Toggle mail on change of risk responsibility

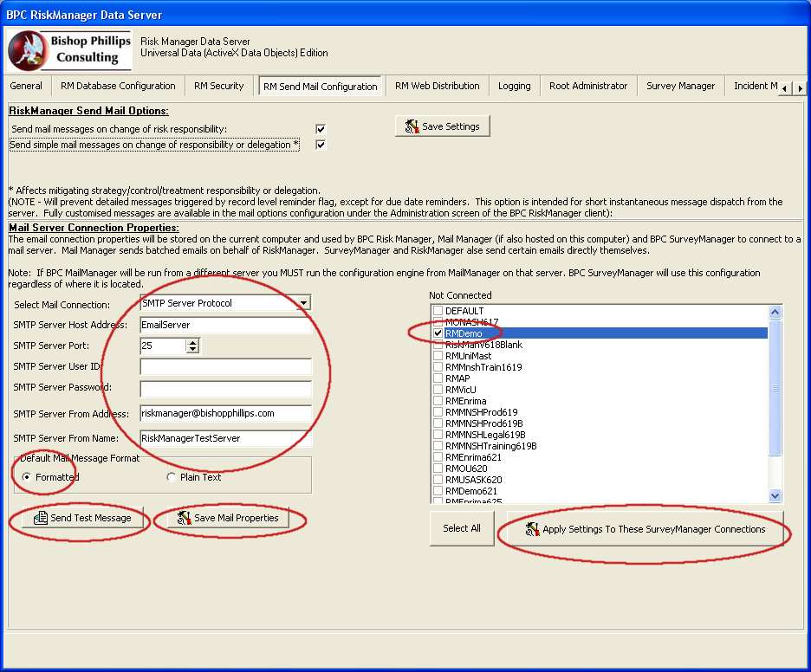[321, 129]
